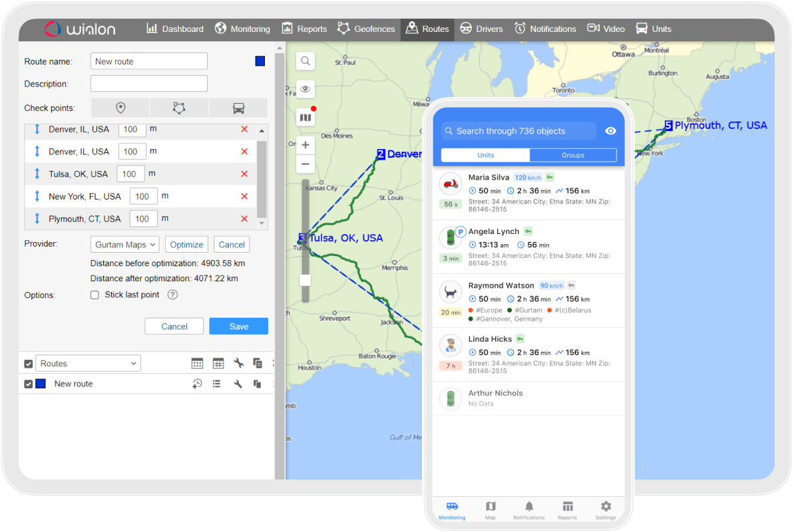Screen dimensions: 794x532
Task: Add check point from geofence icon
Action: [179, 108]
